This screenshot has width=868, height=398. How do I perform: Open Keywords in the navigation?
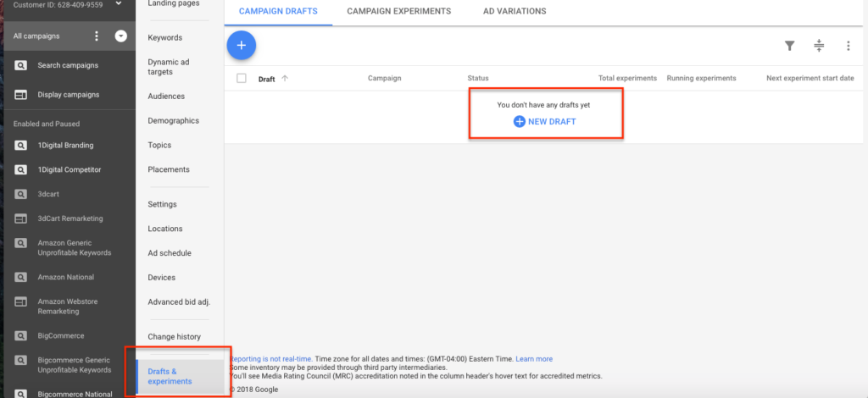165,37
